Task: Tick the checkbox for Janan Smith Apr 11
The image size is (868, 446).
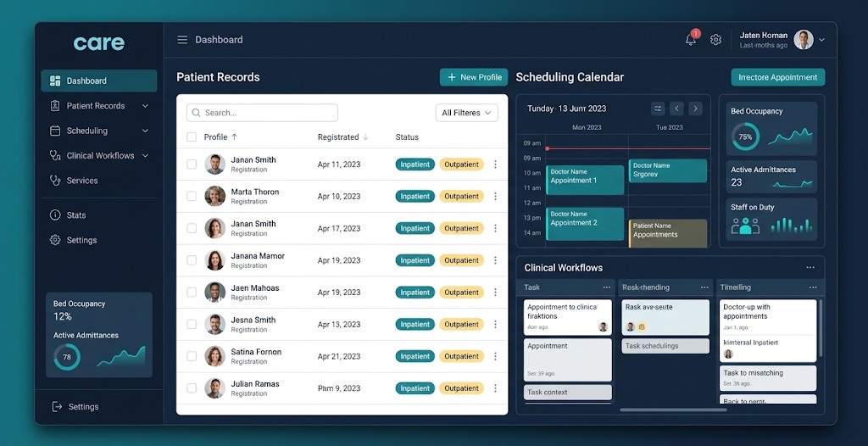Action: click(x=192, y=164)
